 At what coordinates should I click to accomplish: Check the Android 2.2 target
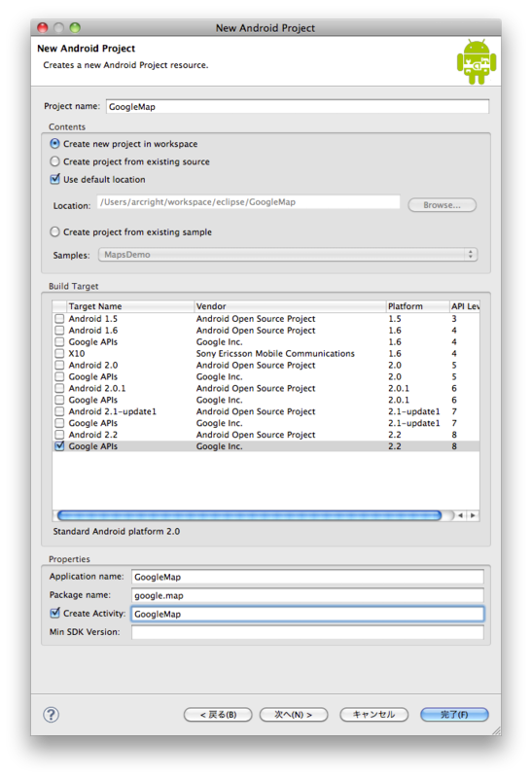click(x=59, y=435)
